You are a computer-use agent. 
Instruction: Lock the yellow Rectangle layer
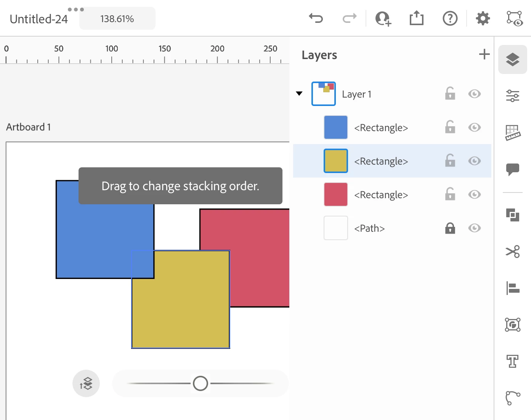(450, 160)
